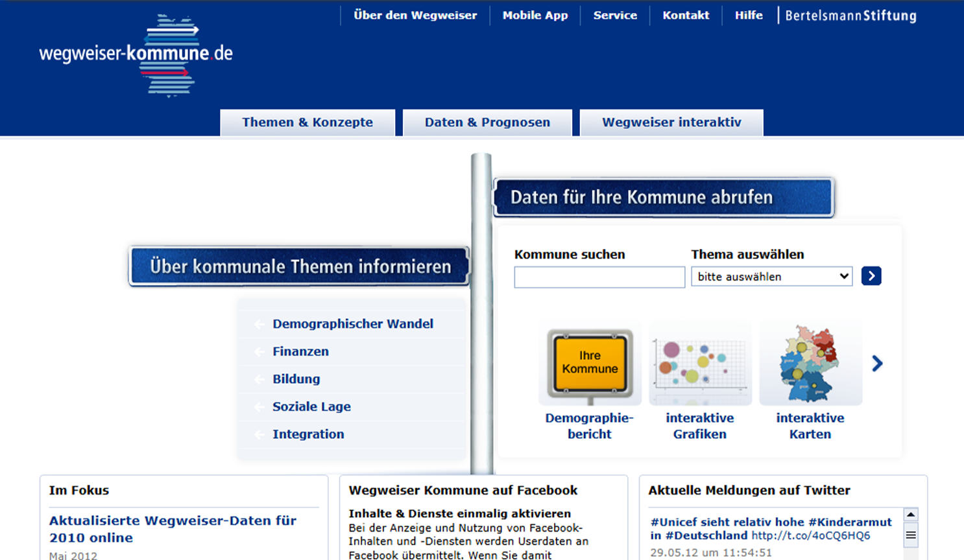Open the 'Service' menu item

tap(615, 16)
